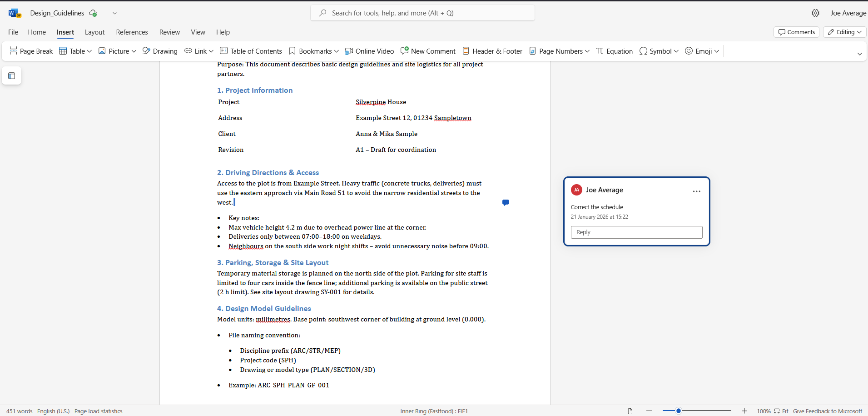Adjust the zoom slider handle

click(678, 411)
